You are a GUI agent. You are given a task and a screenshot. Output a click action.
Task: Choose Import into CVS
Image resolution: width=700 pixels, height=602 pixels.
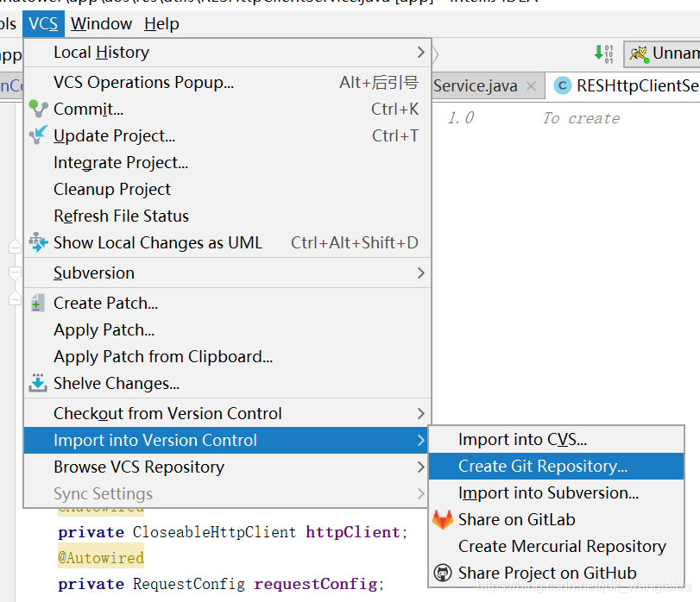pos(556,440)
